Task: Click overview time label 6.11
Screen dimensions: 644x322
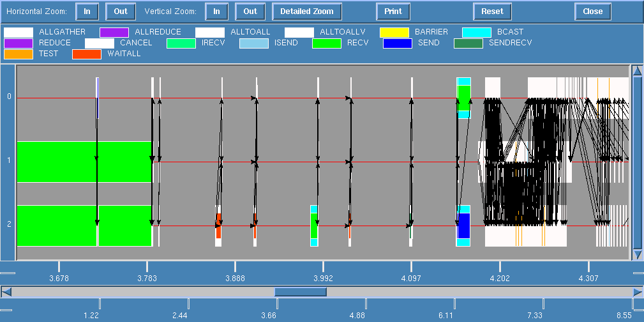Action: click(x=446, y=316)
